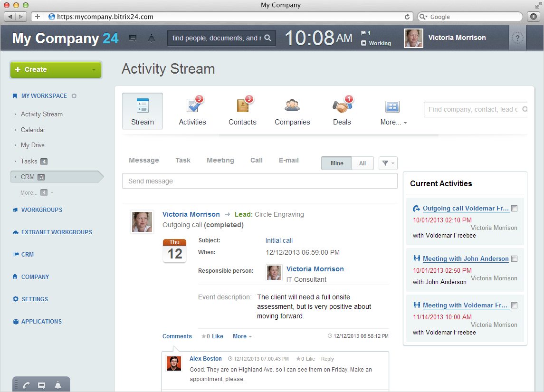
Task: Check the Outgoing call Voldemar activity checkbox
Action: pyautogui.click(x=515, y=209)
